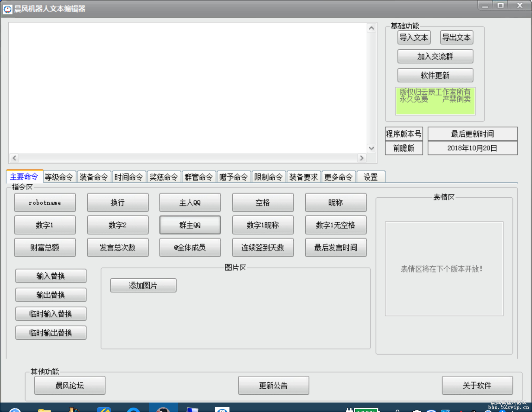Click the 连续签到天数 button

pos(263,247)
